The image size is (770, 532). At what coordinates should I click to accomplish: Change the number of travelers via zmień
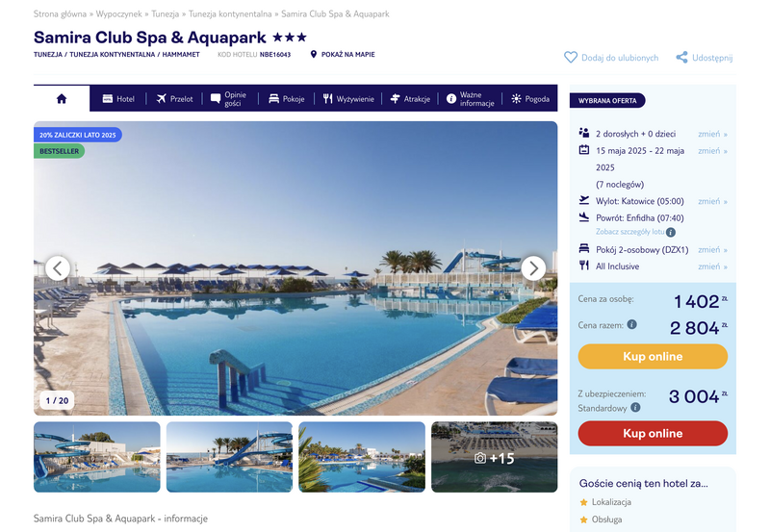point(712,134)
